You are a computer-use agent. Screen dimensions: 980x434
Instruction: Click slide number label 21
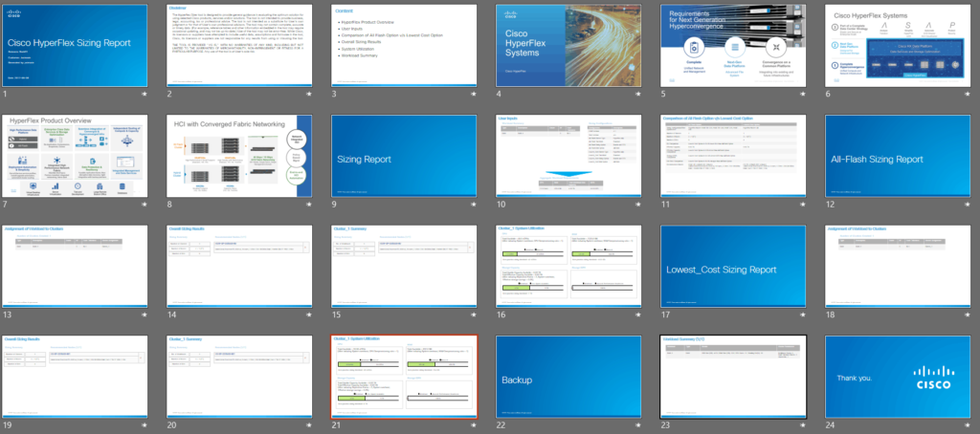(x=336, y=425)
